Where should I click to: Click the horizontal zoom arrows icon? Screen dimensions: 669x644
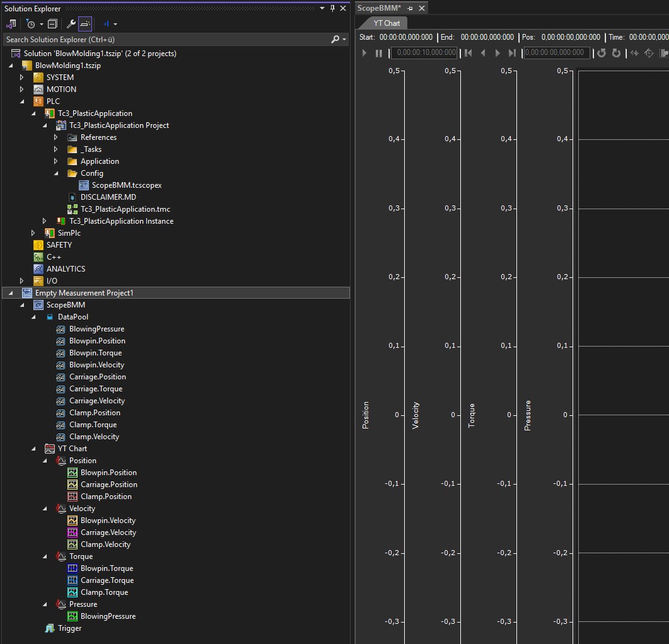click(634, 53)
